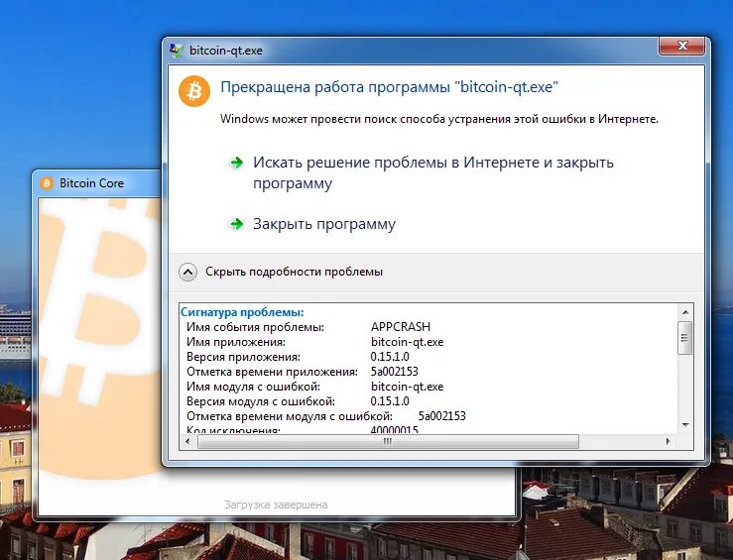Choose 'Закрыть программу' option
Image resolution: width=733 pixels, height=560 pixels.
coord(324,224)
